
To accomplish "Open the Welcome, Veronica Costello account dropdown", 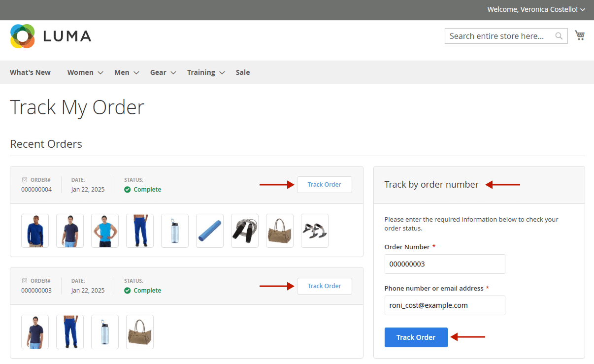I will (x=536, y=9).
